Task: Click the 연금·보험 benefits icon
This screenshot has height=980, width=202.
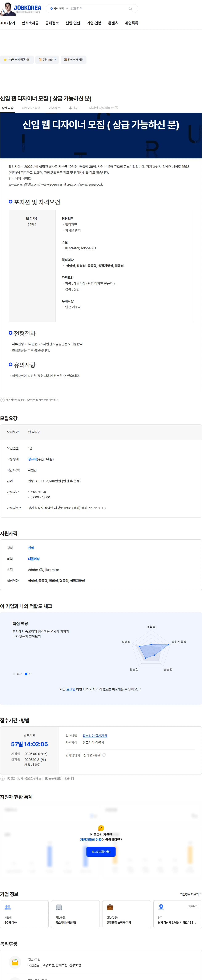Action: click(15, 962)
